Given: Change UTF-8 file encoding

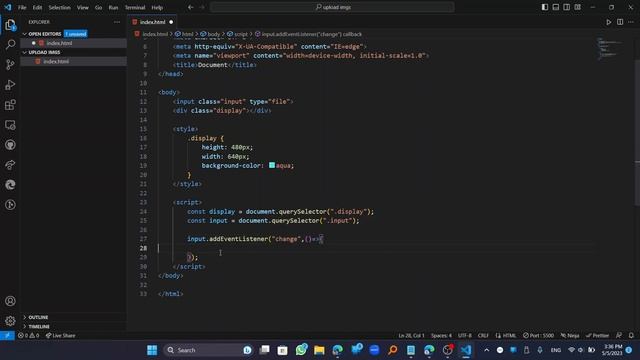Looking at the screenshot, I should pyautogui.click(x=465, y=336).
